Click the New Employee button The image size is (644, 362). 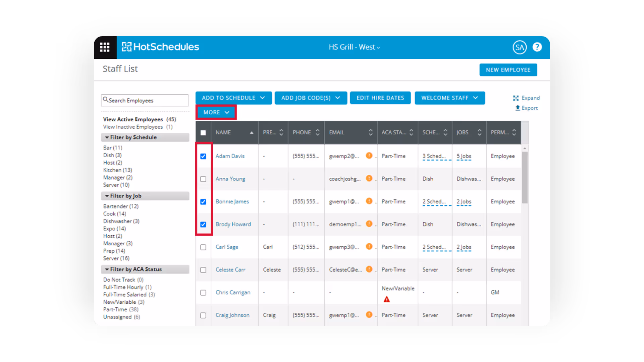coord(508,70)
